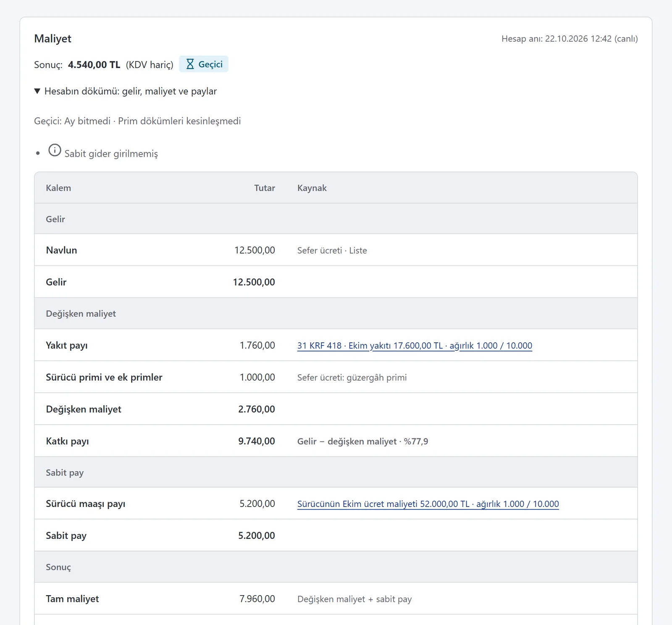Click the Sürücü primi ve ek primler label

click(104, 377)
